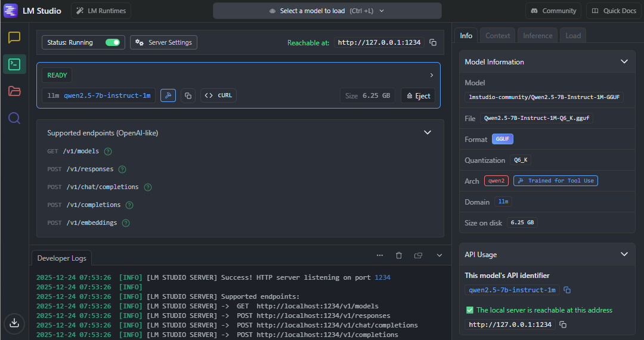
Task: Toggle the server Status Running switch
Action: click(112, 42)
